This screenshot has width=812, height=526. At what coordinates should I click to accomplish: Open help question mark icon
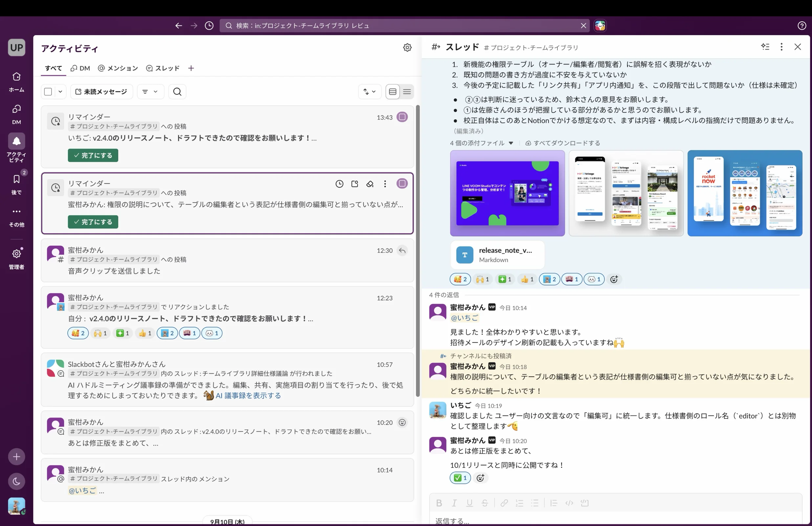pos(802,26)
